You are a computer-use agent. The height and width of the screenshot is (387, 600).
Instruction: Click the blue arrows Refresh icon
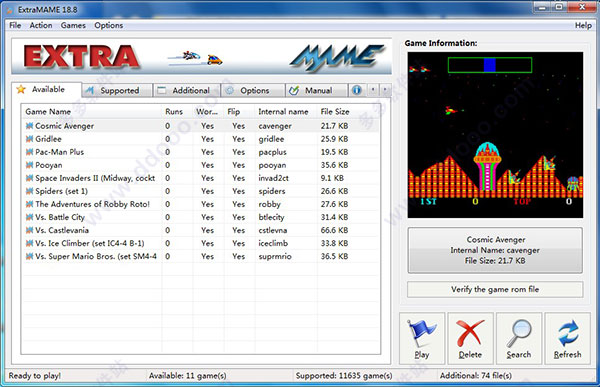tap(568, 333)
